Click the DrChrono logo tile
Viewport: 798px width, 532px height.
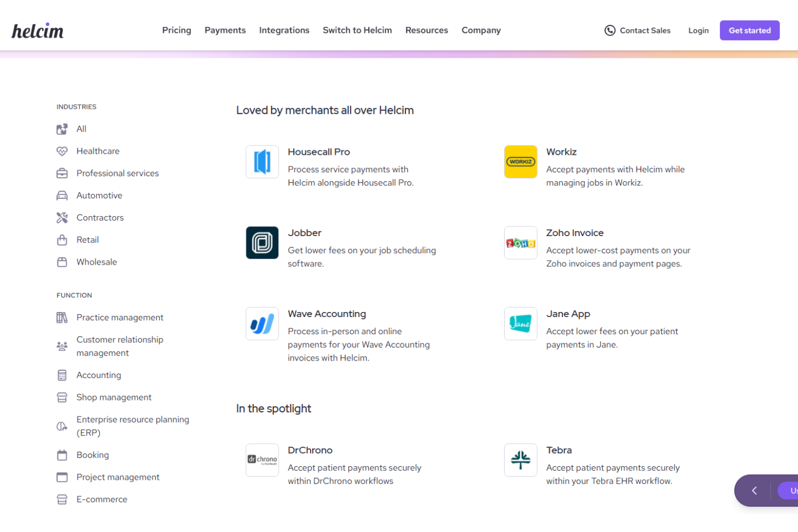pyautogui.click(x=262, y=460)
